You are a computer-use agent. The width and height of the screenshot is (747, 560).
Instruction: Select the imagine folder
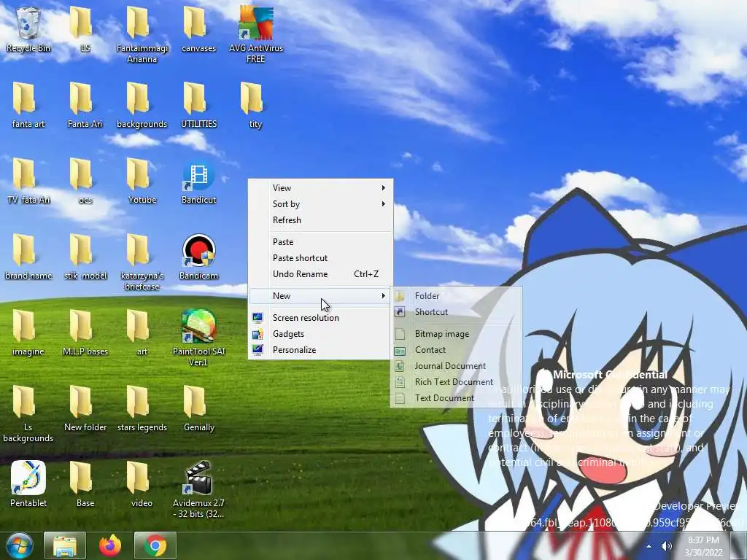pos(28,332)
